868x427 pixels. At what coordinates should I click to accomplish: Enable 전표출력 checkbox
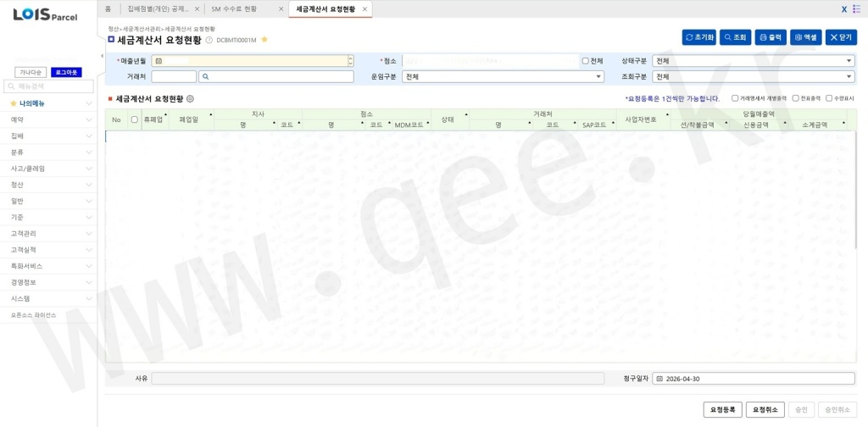click(795, 98)
